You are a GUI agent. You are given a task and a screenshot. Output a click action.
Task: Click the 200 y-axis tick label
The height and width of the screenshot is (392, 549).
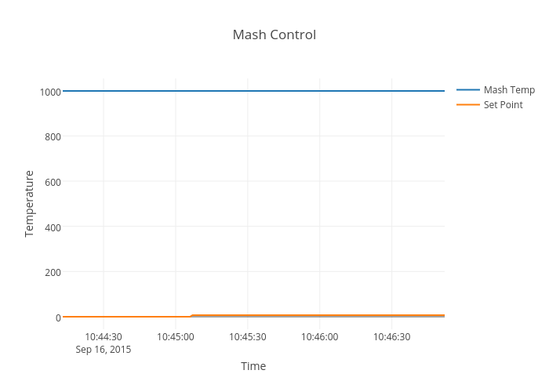click(x=53, y=273)
